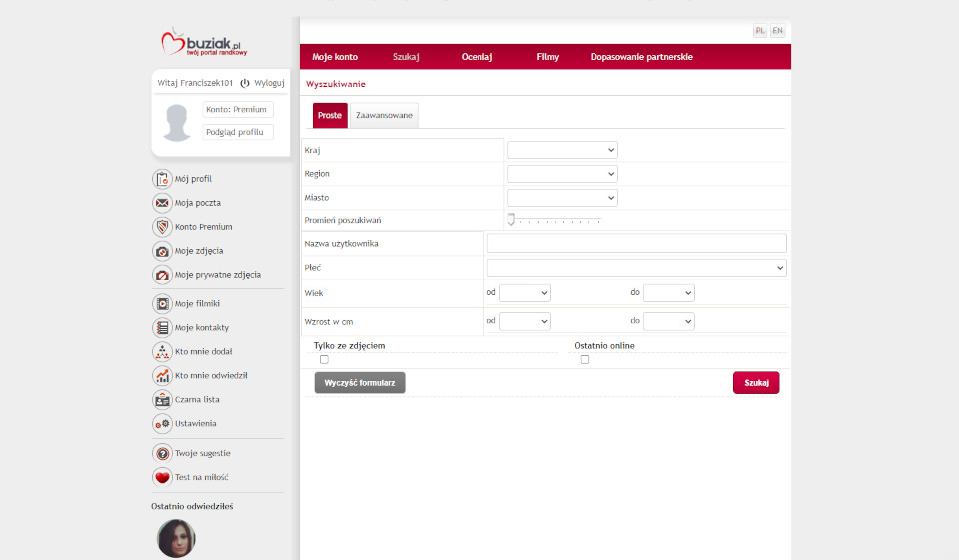Image resolution: width=959 pixels, height=560 pixels.
Task: Click the Moje filmiki icon
Action: click(x=162, y=304)
